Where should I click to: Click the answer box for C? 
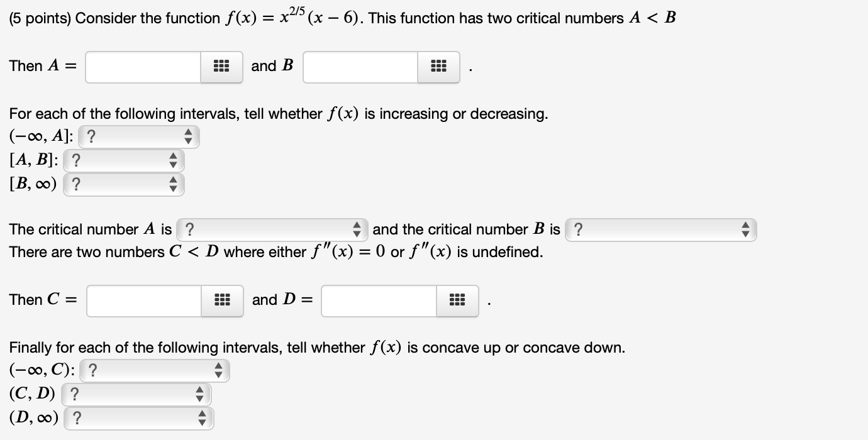click(x=143, y=300)
